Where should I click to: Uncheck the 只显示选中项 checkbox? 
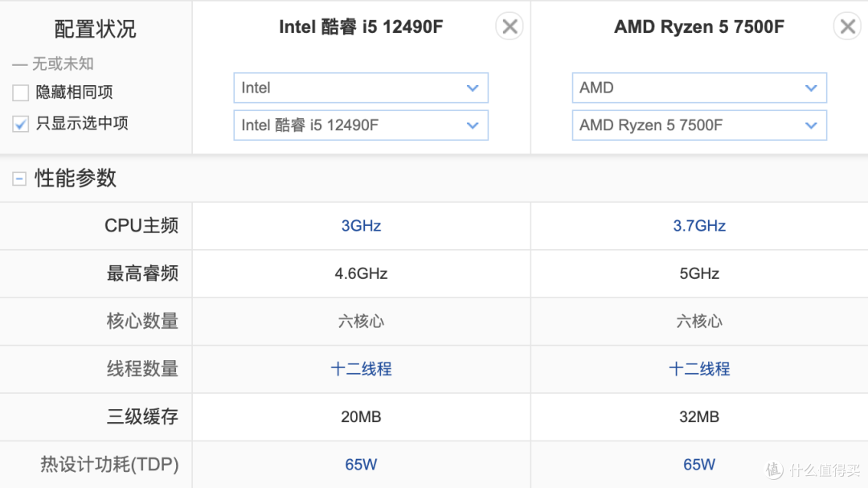(x=20, y=124)
